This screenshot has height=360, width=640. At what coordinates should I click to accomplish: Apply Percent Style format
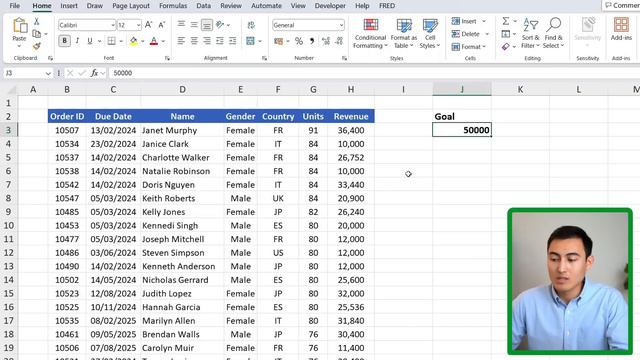coord(299,41)
